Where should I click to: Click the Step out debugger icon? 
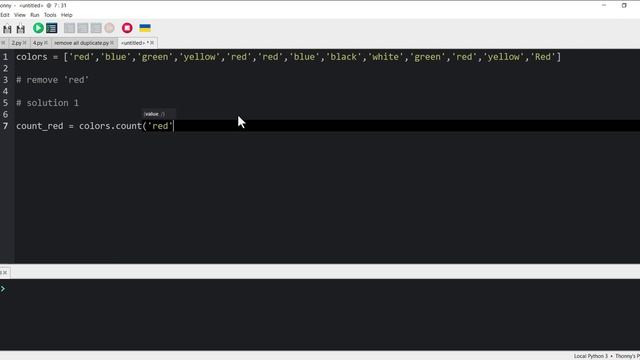coord(96,28)
